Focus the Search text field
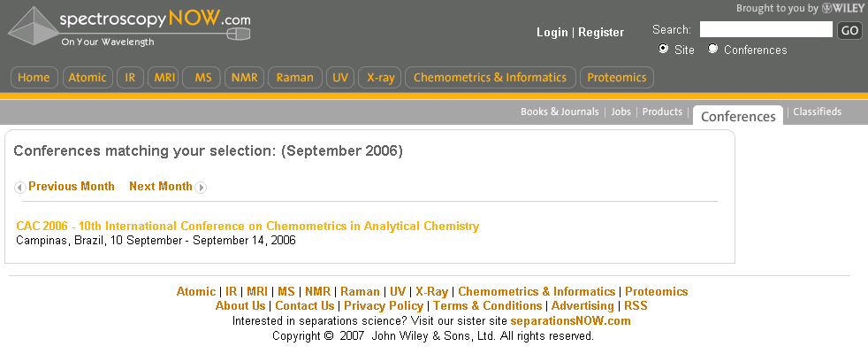 pos(766,29)
